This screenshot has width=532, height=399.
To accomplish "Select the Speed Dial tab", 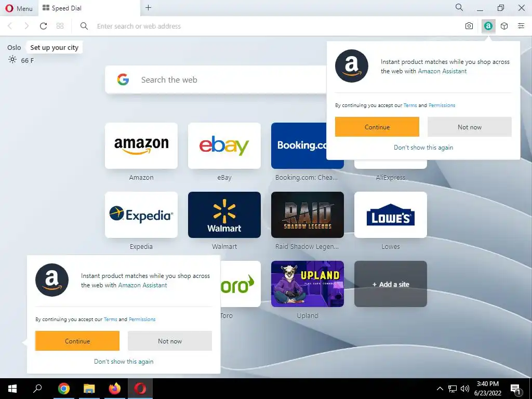I will tap(89, 8).
